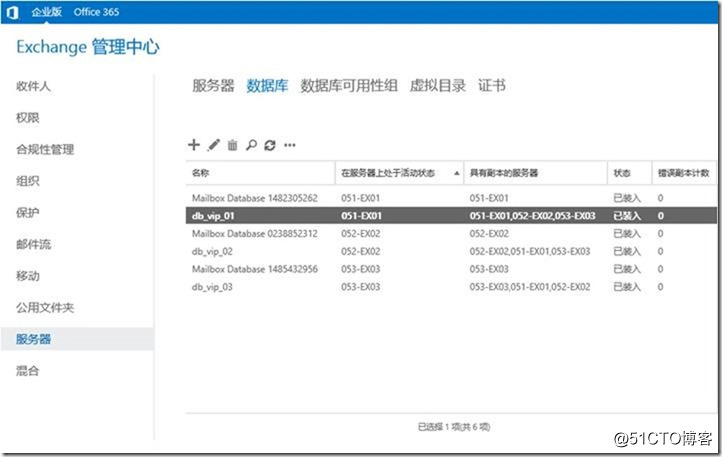Open 收件人 in left navigation
This screenshot has width=722, height=457.
click(33, 86)
